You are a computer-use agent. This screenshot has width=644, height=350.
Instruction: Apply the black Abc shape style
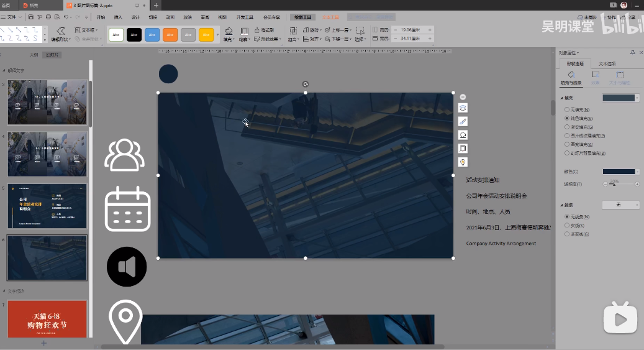click(134, 35)
